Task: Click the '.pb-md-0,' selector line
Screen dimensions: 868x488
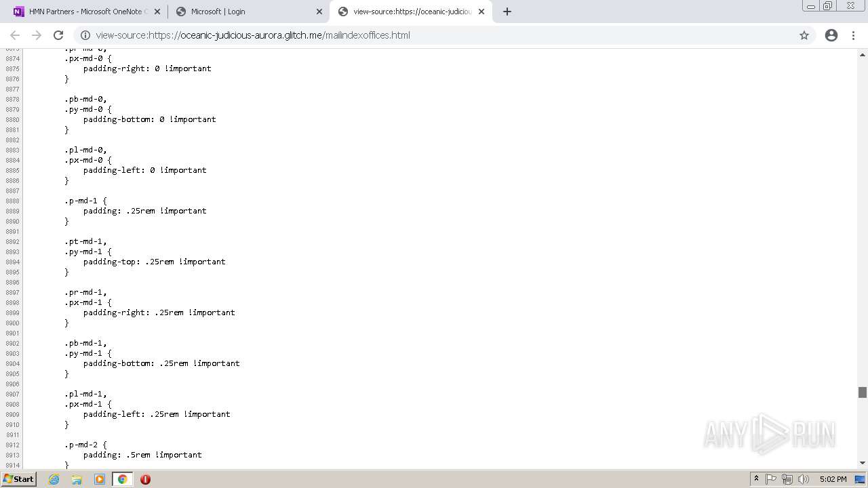Action: pyautogui.click(x=85, y=99)
